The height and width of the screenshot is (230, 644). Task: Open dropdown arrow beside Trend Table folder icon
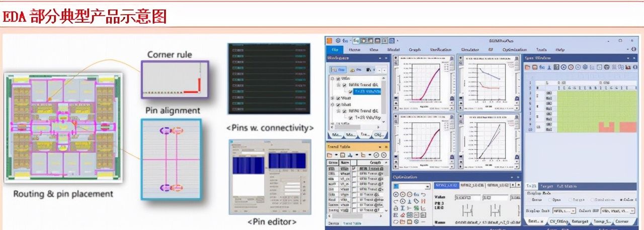coord(336,155)
